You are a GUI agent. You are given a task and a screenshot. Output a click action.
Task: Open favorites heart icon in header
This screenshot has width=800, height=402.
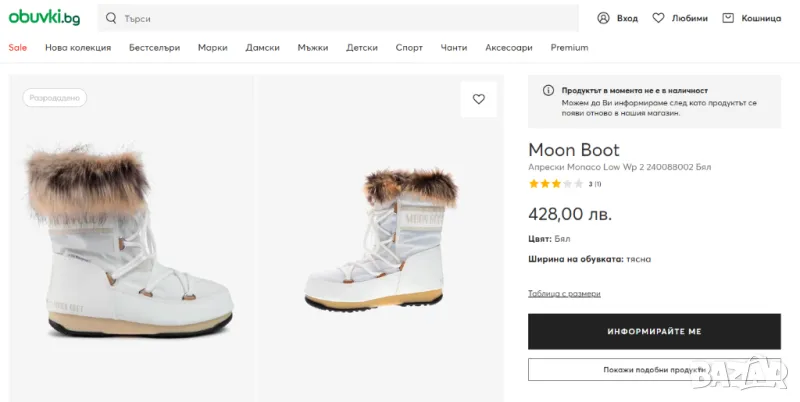tap(658, 18)
